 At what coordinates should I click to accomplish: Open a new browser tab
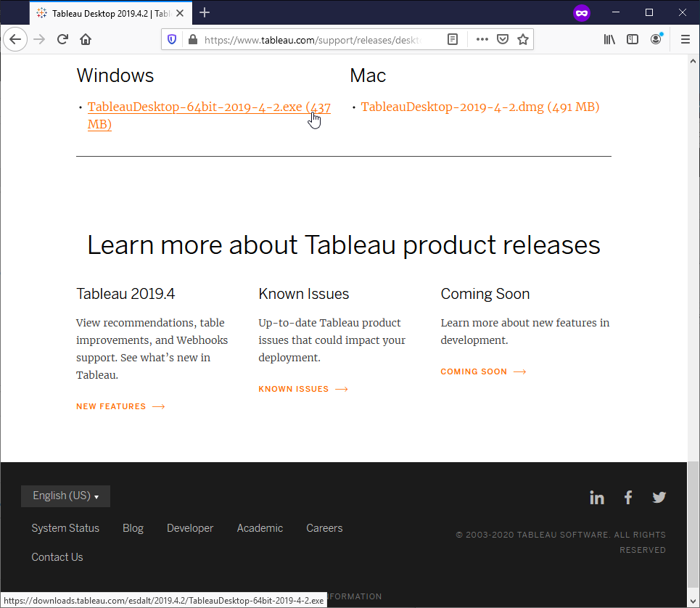[205, 13]
